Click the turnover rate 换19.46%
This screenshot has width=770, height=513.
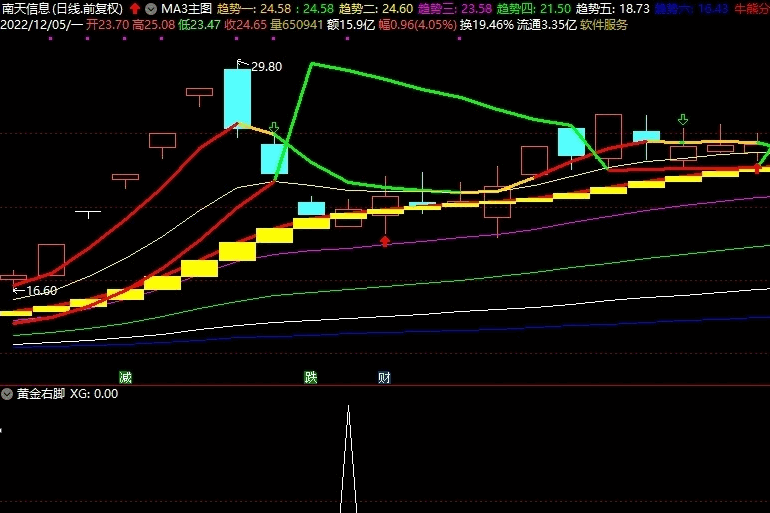click(x=487, y=25)
